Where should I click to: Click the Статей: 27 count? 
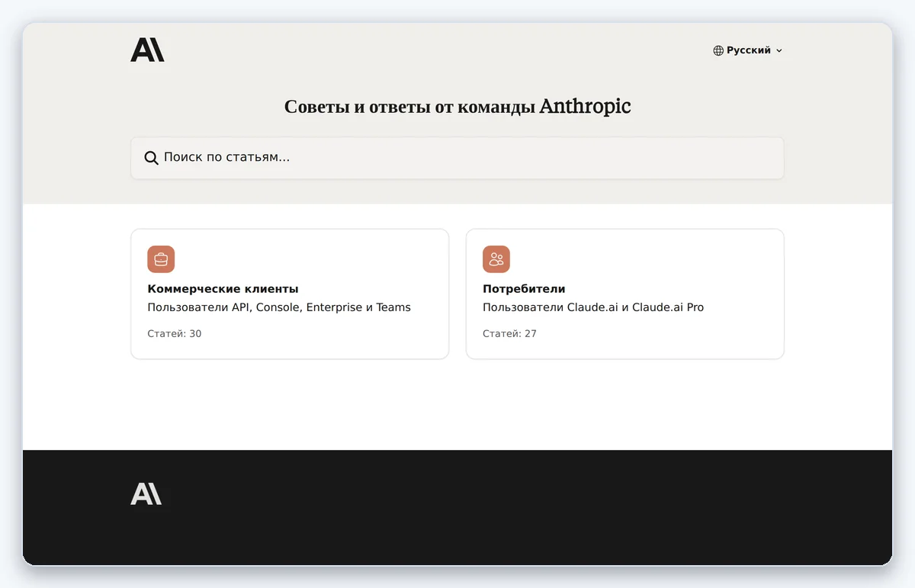(509, 333)
